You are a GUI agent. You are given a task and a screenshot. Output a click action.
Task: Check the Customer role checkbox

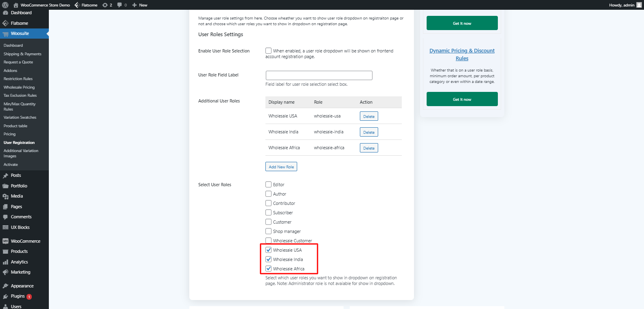(x=268, y=222)
